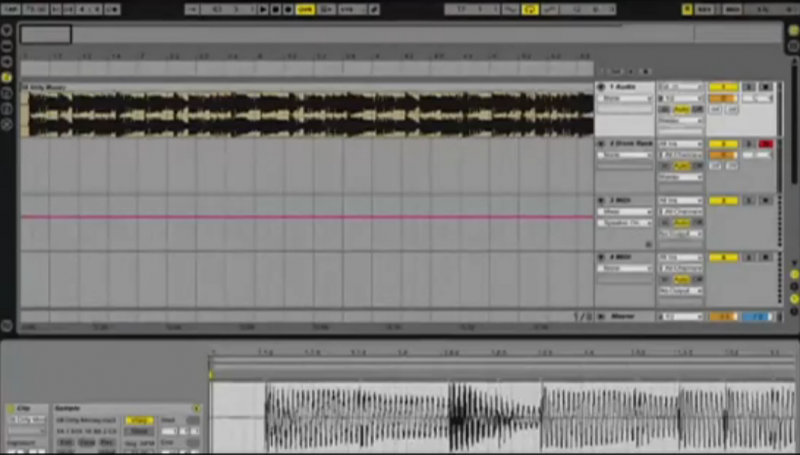Click 1 Audio orange volume slider
The width and height of the screenshot is (800, 455).
click(723, 98)
